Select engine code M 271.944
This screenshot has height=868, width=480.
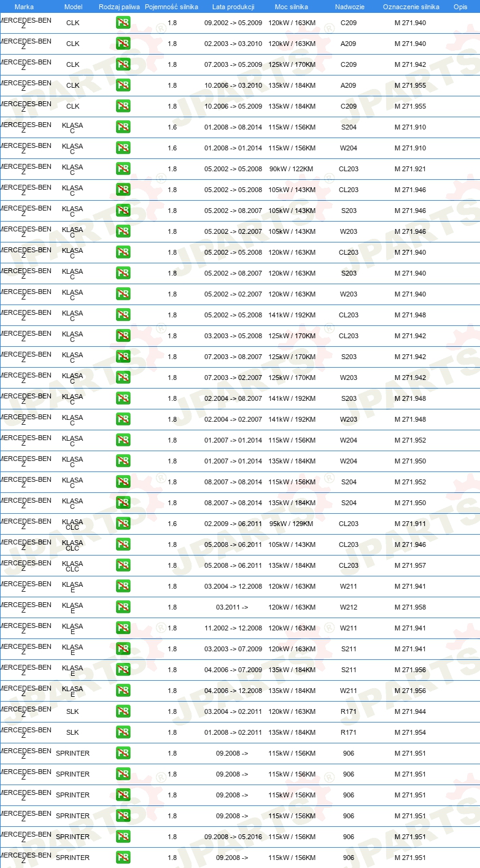click(x=410, y=711)
